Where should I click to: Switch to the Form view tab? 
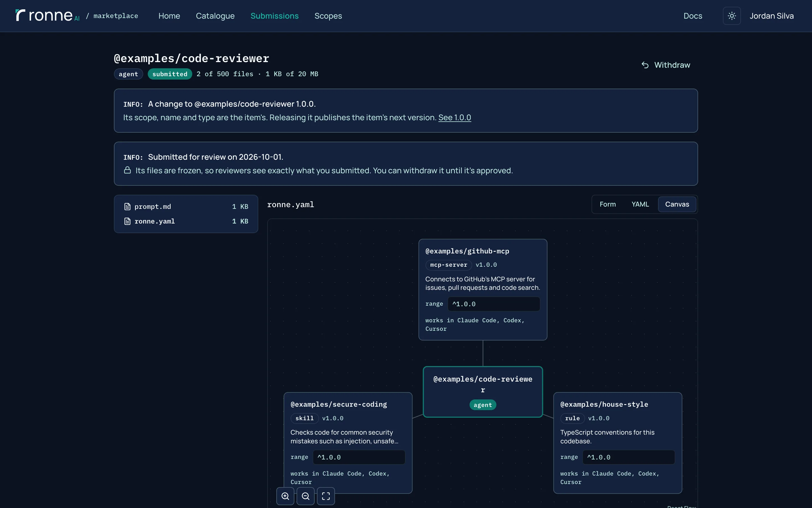(608, 204)
